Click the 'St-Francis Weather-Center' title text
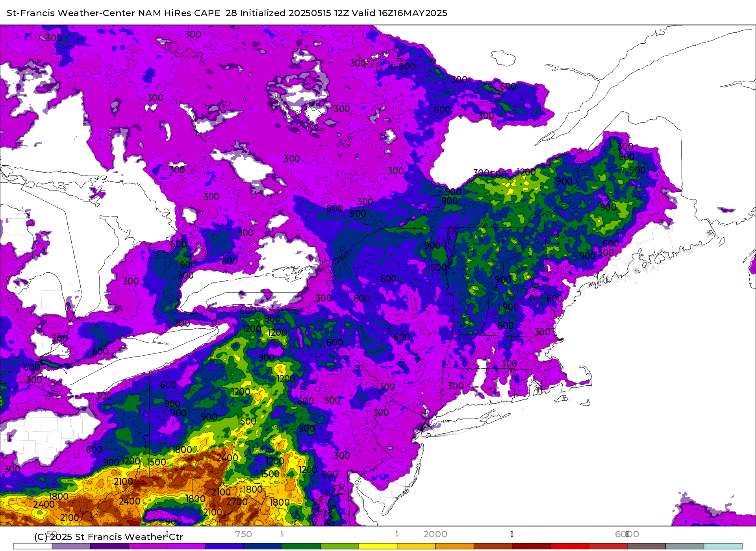The width and height of the screenshot is (756, 551). 71,13
